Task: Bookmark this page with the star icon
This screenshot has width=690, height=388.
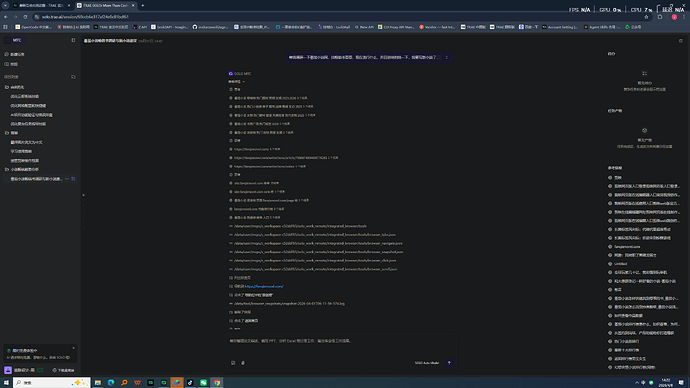Action: (x=646, y=17)
